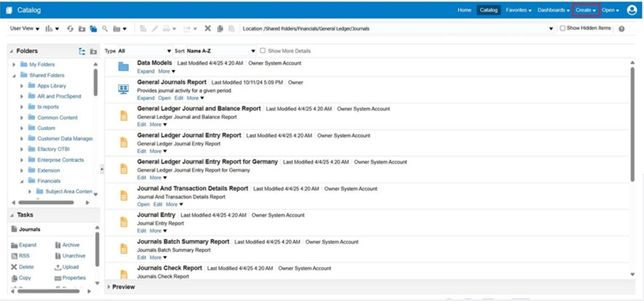Click the Delete X icon in the toolbar
644x301 pixels.
[x=207, y=28]
